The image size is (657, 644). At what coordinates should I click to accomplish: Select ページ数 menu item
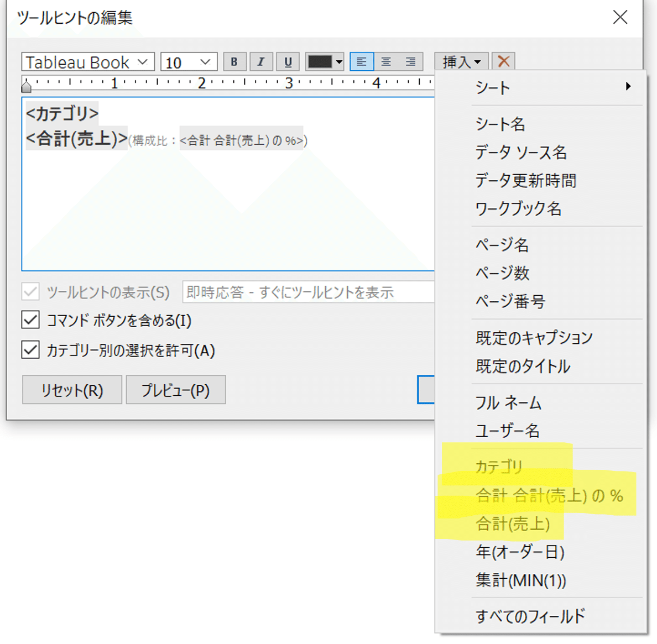540,273
